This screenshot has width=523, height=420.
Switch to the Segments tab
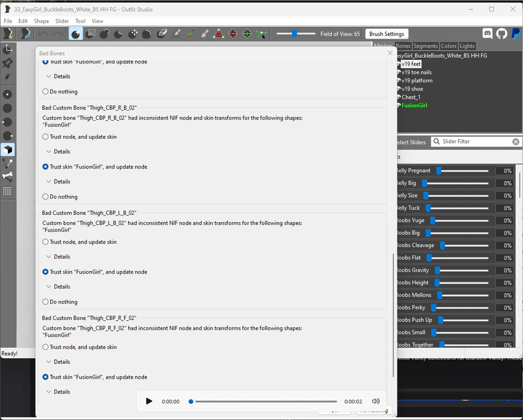[x=425, y=46]
